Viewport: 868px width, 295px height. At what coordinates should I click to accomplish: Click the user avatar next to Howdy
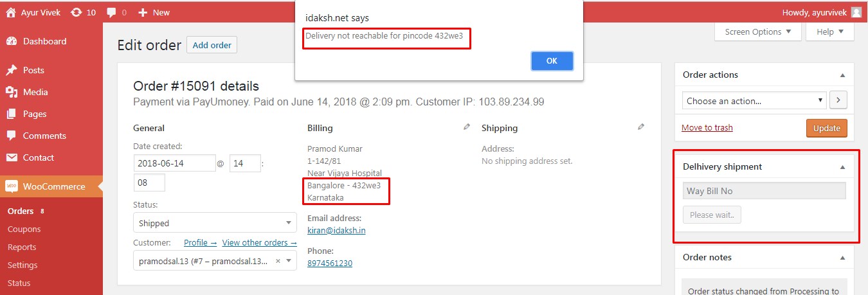(856, 12)
